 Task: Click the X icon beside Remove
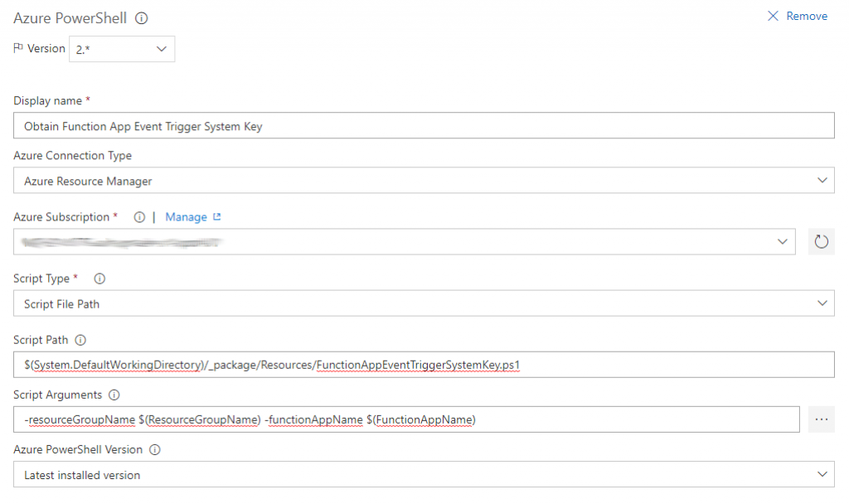[773, 17]
